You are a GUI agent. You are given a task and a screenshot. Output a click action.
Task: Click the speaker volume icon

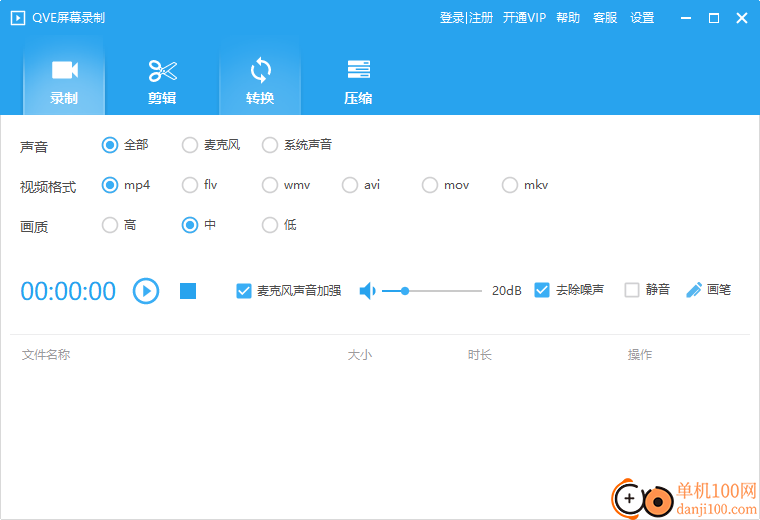tap(367, 291)
